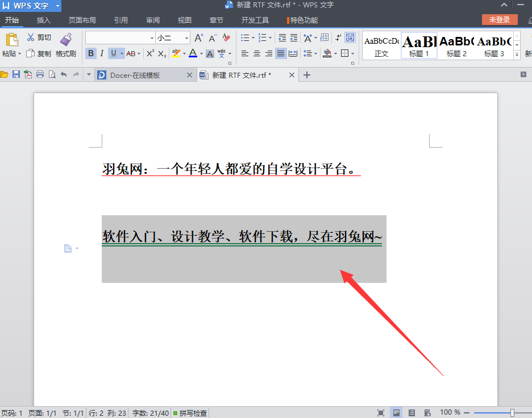The height and width of the screenshot is (418, 532).
Task: Click the Cut (剪切) scissors button
Action: (x=39, y=37)
